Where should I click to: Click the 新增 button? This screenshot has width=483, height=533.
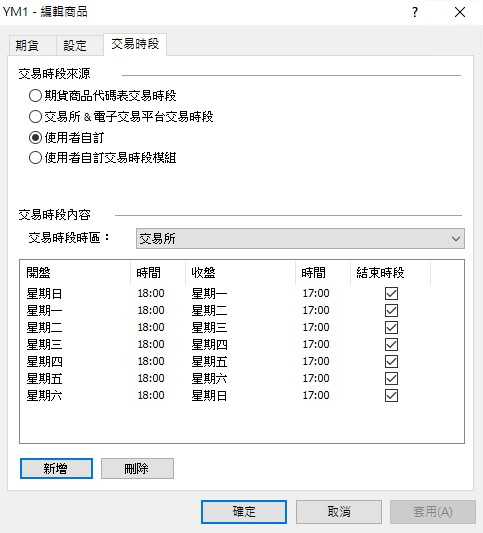(56, 468)
